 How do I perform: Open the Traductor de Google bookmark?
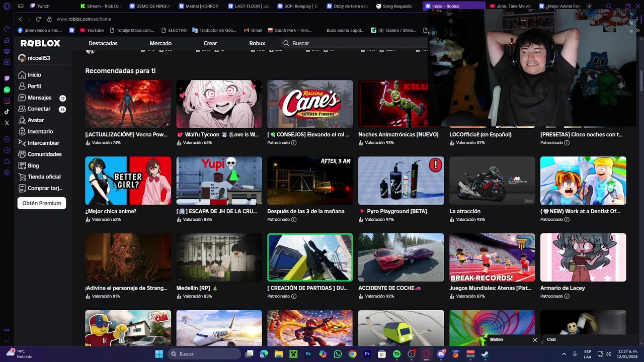click(x=214, y=30)
